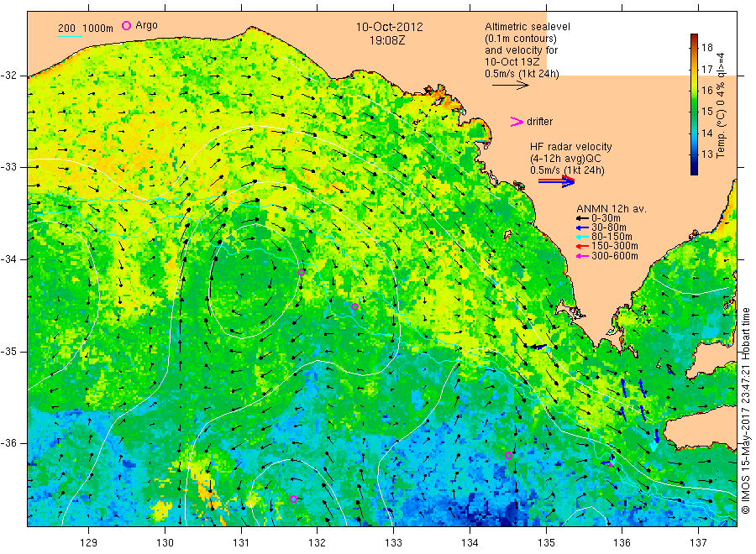This screenshot has height=554, width=756.
Task: Click the 133 longitude axis label
Action: [x=393, y=543]
